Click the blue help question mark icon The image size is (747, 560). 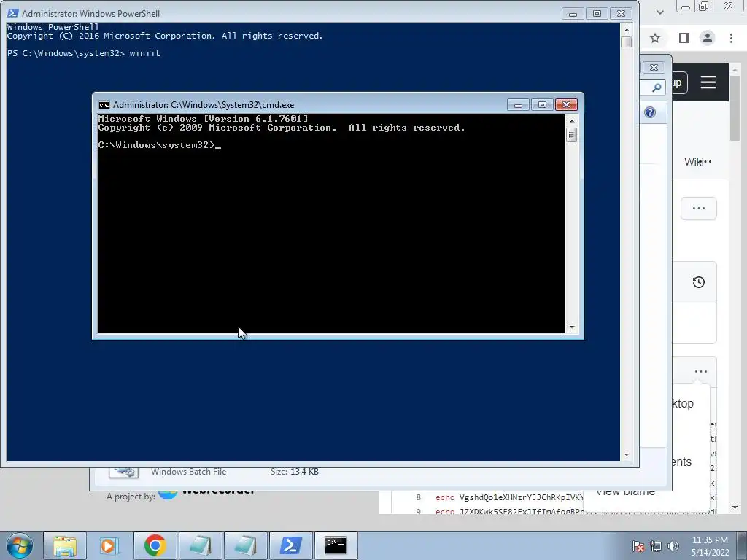click(650, 112)
